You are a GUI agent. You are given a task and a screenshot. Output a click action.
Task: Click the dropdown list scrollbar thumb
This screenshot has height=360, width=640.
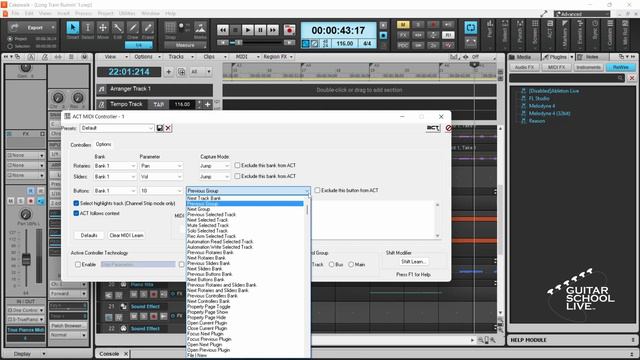point(307,210)
